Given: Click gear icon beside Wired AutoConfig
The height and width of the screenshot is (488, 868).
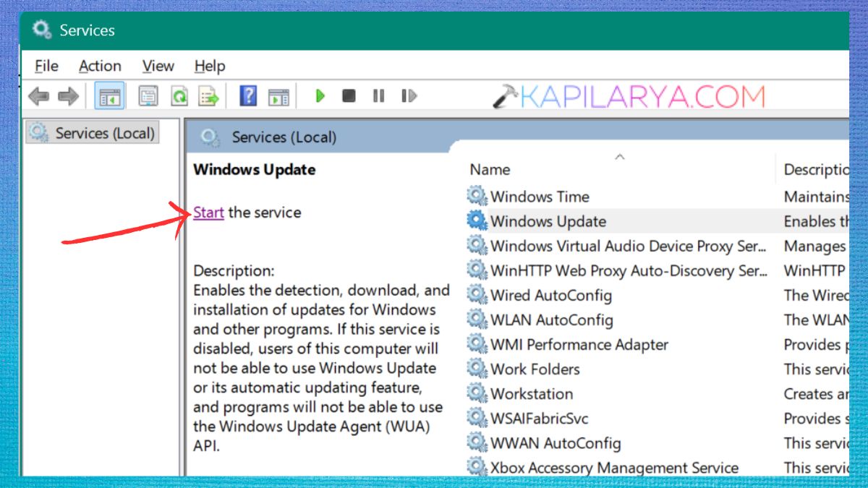Looking at the screenshot, I should click(x=477, y=294).
